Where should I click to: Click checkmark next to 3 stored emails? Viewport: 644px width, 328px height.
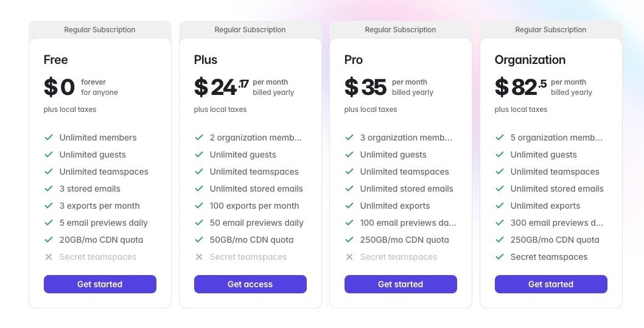(49, 189)
